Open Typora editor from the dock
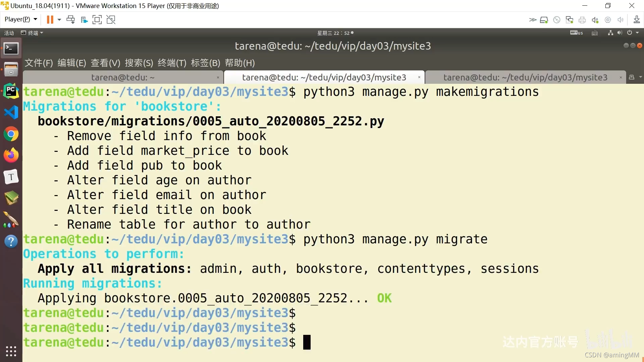 [x=11, y=177]
